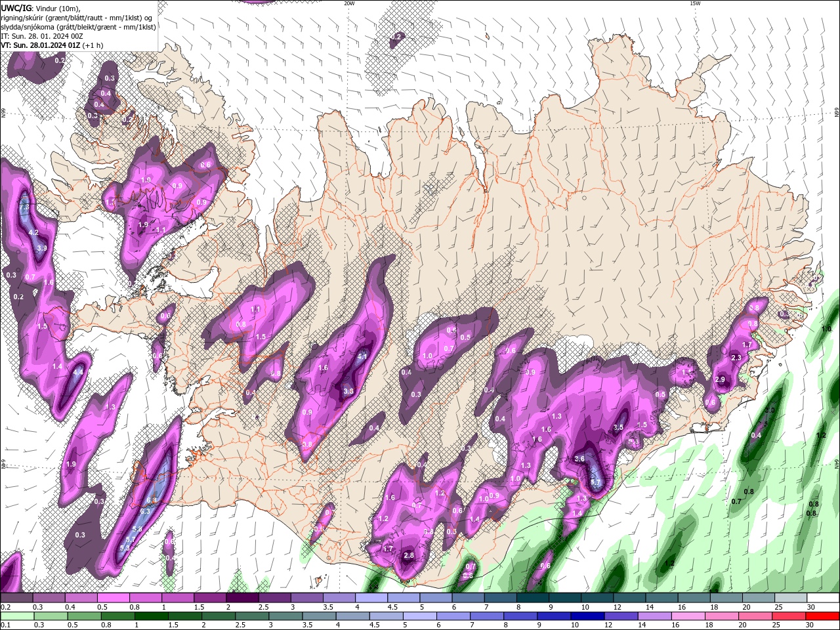This screenshot has height=630, width=840.
Task: Click the 'slydda/snjókoma' description line
Action: pos(79,27)
